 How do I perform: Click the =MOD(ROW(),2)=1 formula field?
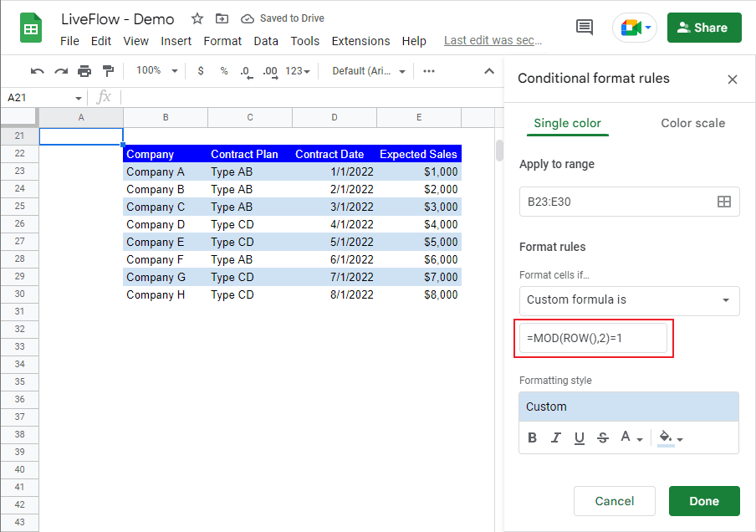click(593, 338)
